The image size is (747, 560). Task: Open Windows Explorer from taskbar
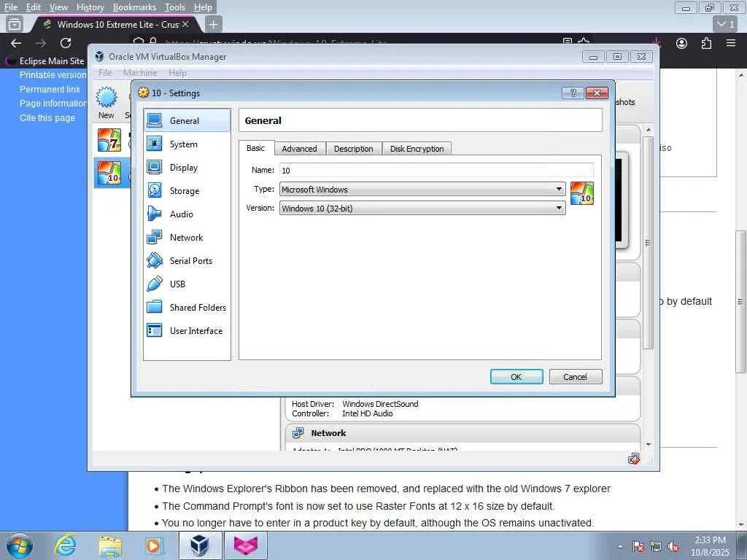pyautogui.click(x=111, y=545)
